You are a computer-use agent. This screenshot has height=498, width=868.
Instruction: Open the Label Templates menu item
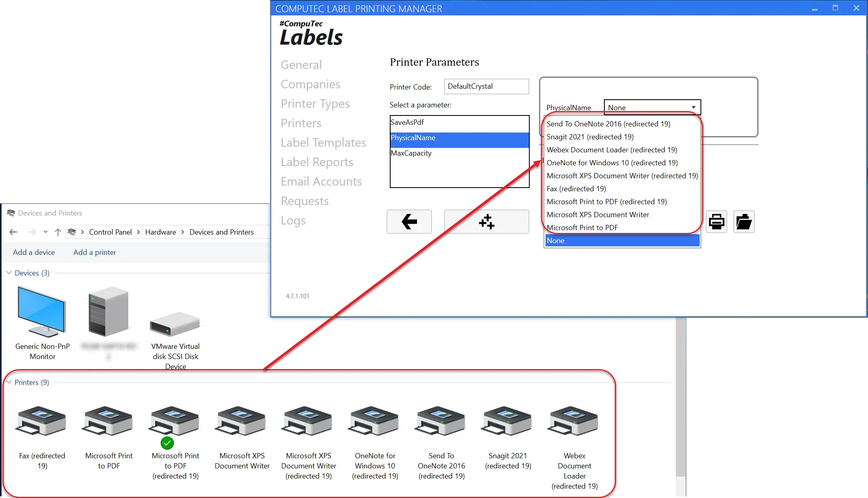pos(323,143)
